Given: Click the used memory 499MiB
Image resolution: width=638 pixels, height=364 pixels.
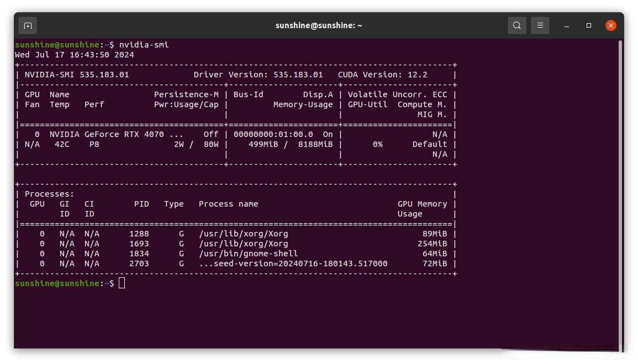Looking at the screenshot, I should click(x=263, y=144).
